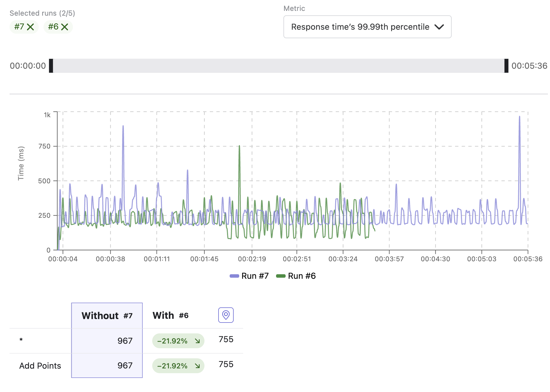Image resolution: width=550 pixels, height=392 pixels.
Task: Click the Run #6 legend label
Action: (x=302, y=276)
